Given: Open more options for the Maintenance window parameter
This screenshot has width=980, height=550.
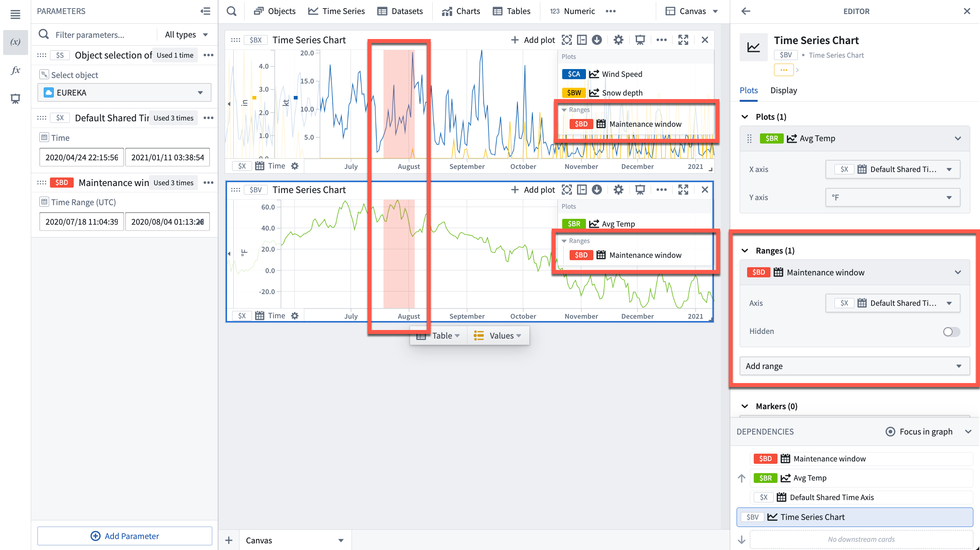Looking at the screenshot, I should (209, 183).
